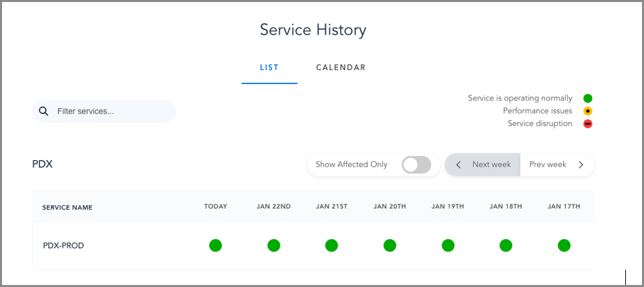Screen dimensions: 644x287
Task: Click PDX-PROD status dot for Jan 20th
Action: pyautogui.click(x=389, y=246)
